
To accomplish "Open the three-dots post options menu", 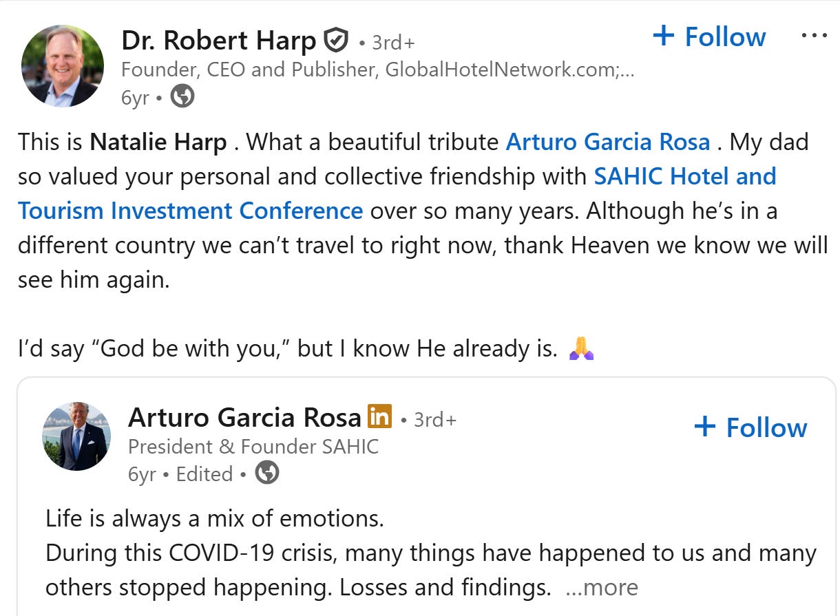I will pos(815,36).
